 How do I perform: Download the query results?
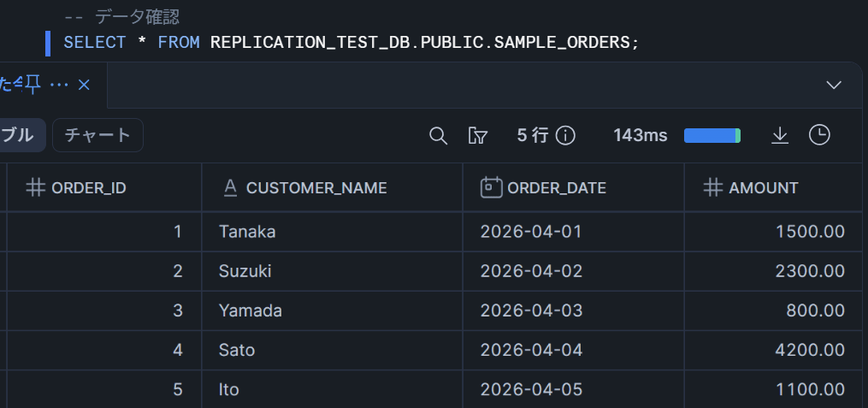tap(779, 136)
